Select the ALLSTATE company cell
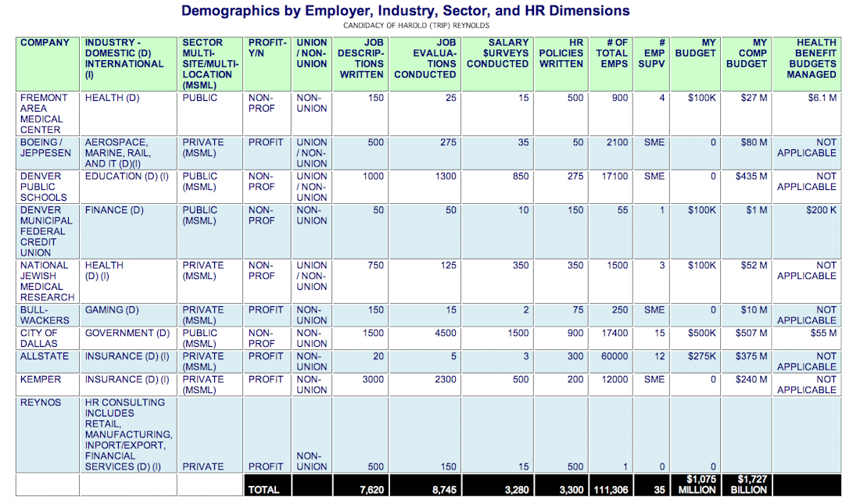 click(48, 362)
